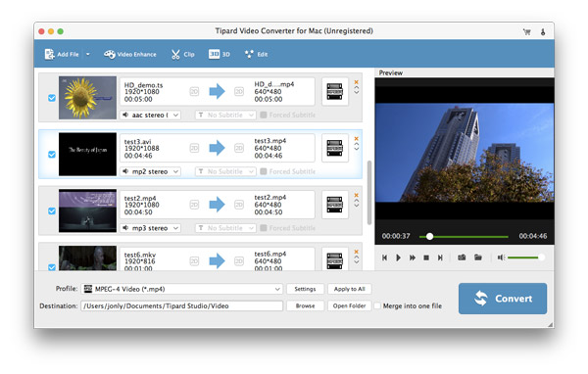
Task: Click reorder arrows for HD_demo.ts row
Action: pos(357,90)
